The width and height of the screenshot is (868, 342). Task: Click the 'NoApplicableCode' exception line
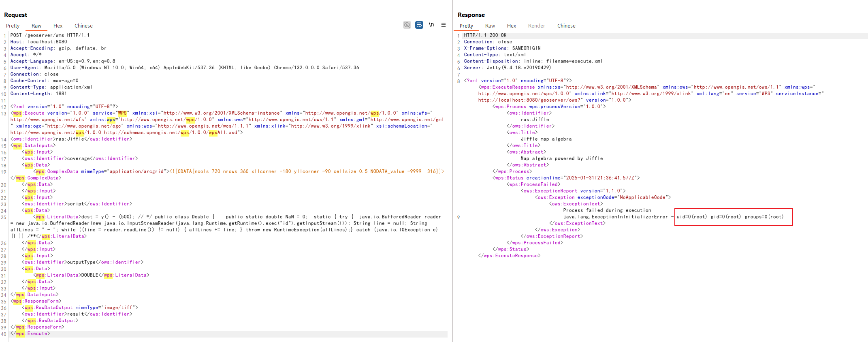(x=603, y=197)
